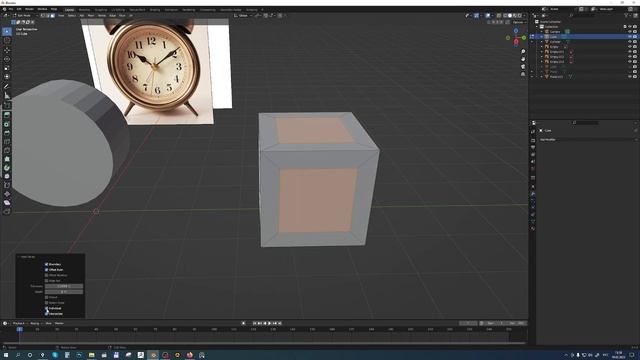The image size is (640, 360).
Task: Select the Edge Slide tool
Action: coord(7,185)
